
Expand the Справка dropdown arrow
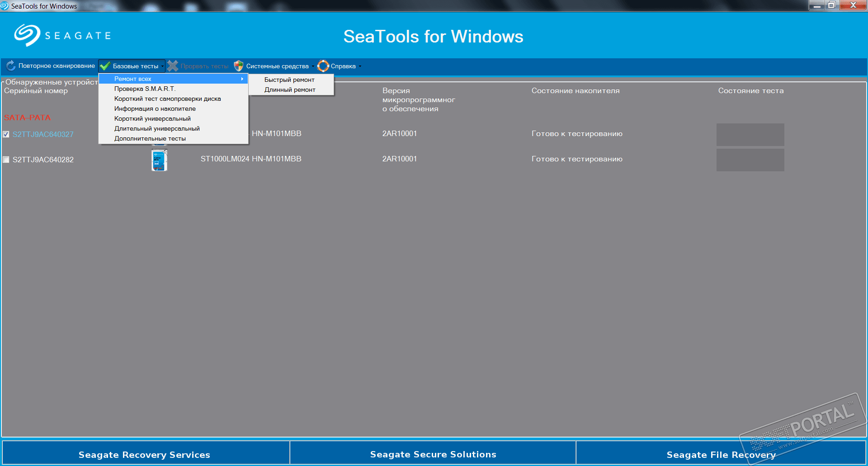pos(360,66)
